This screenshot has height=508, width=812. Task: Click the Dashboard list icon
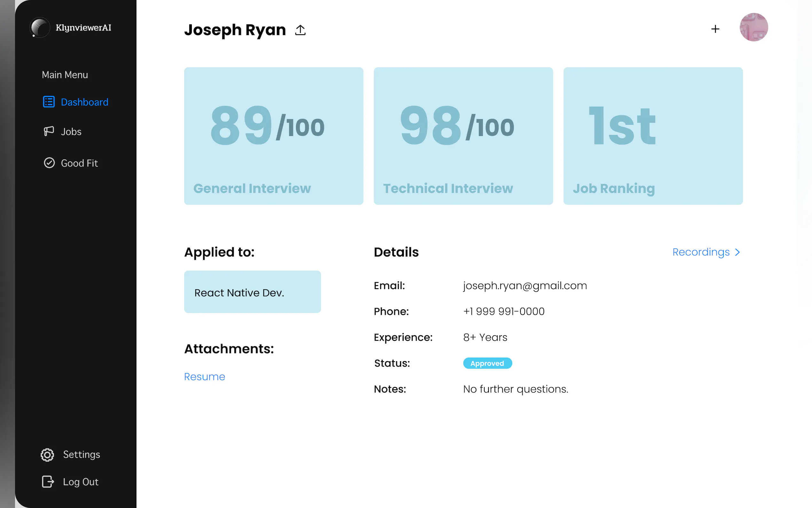pos(49,102)
